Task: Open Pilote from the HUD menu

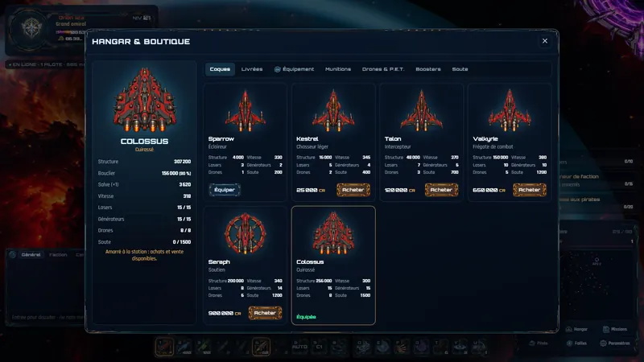Action: click(538, 343)
